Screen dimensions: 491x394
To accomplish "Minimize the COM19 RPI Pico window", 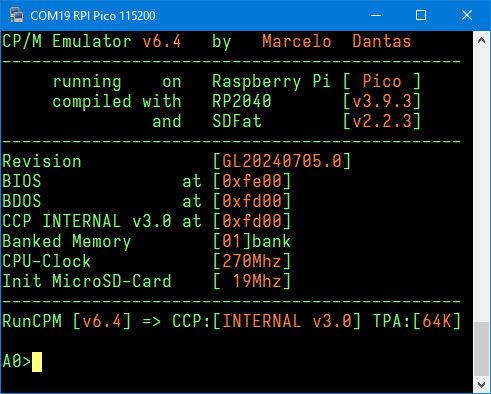I will 376,15.
